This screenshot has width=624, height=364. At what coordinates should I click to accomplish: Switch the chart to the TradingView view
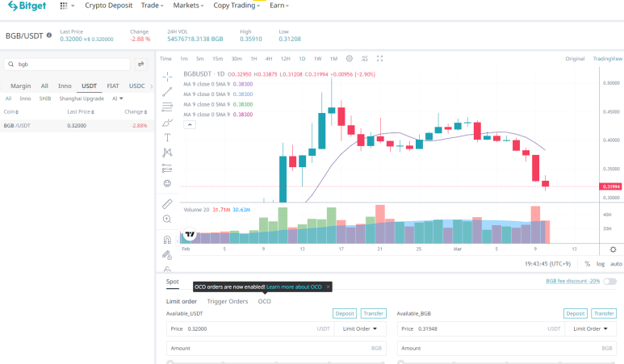click(607, 58)
